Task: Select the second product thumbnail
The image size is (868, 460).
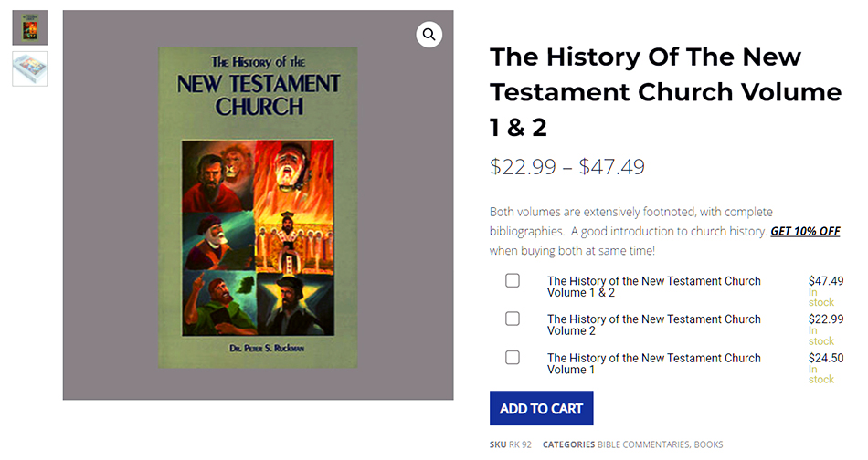Action: (x=29, y=69)
